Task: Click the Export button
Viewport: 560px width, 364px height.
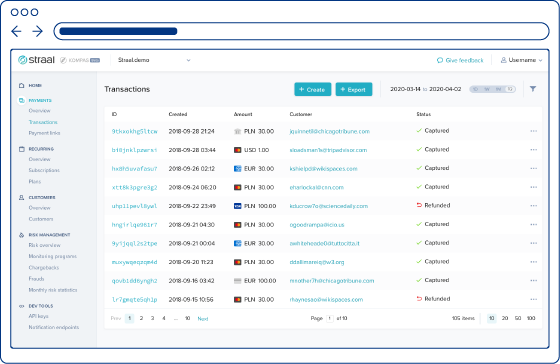Action: (354, 89)
